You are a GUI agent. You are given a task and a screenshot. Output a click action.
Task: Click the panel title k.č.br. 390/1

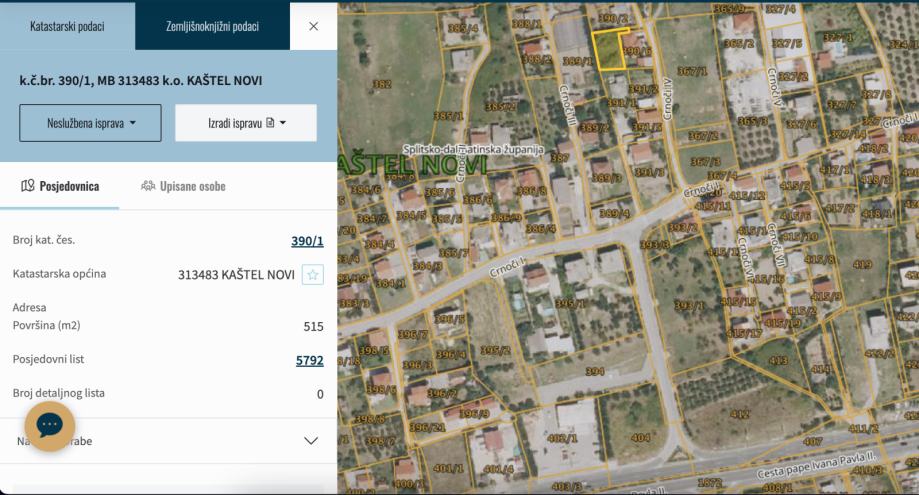pyautogui.click(x=141, y=80)
